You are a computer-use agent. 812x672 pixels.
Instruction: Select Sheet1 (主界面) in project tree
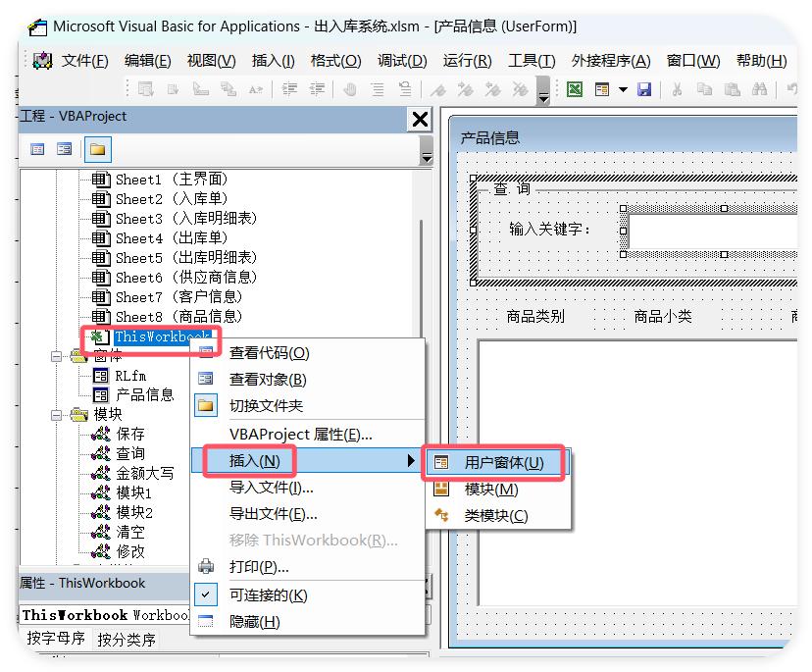[x=160, y=180]
